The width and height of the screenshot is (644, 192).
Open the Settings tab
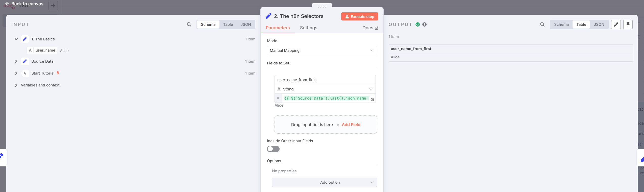tap(308, 28)
